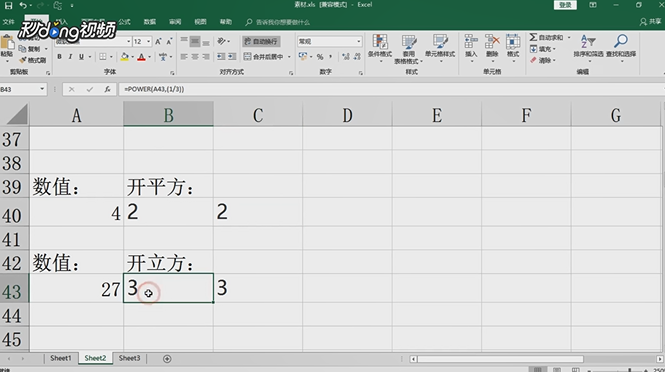Open the font size 12 dropdown
This screenshot has width=665, height=372.
click(x=148, y=42)
